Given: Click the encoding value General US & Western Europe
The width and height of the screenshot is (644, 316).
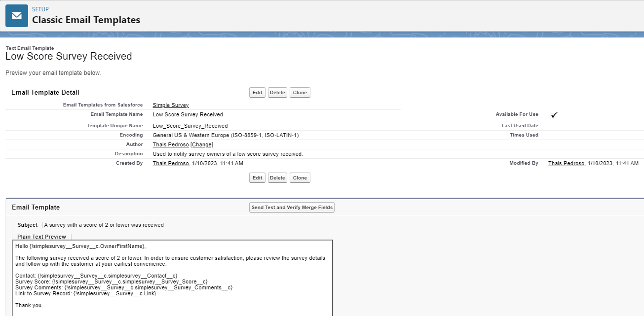Looking at the screenshot, I should pyautogui.click(x=226, y=135).
